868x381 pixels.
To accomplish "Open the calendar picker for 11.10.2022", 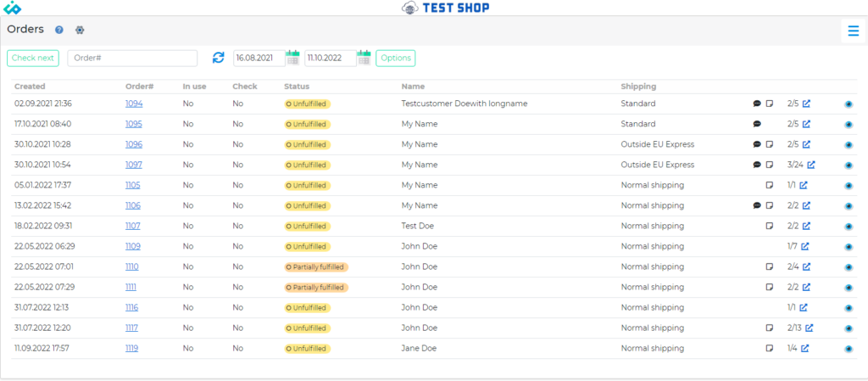I will (x=364, y=58).
